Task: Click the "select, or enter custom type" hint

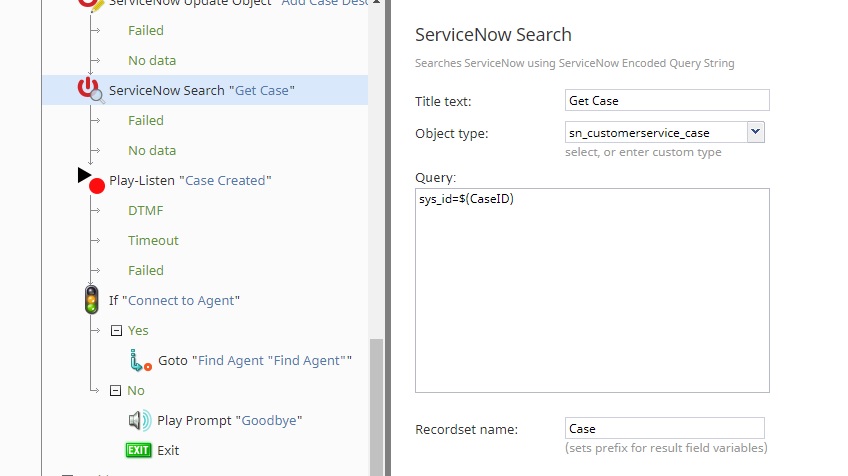Action: coord(643,152)
